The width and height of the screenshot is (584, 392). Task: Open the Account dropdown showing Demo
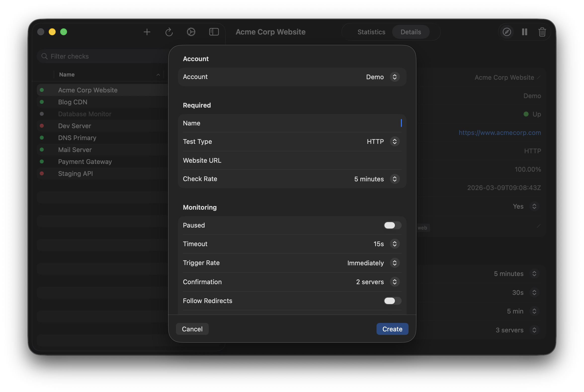pos(395,77)
